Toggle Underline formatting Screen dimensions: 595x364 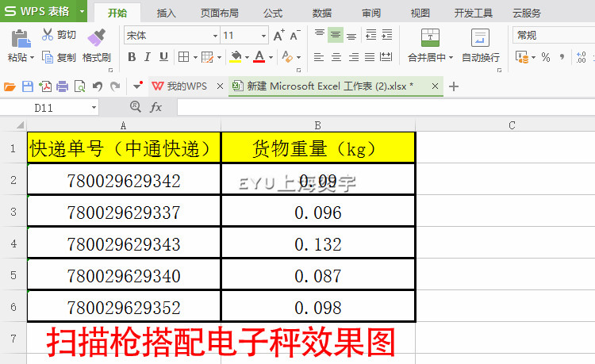pos(163,57)
